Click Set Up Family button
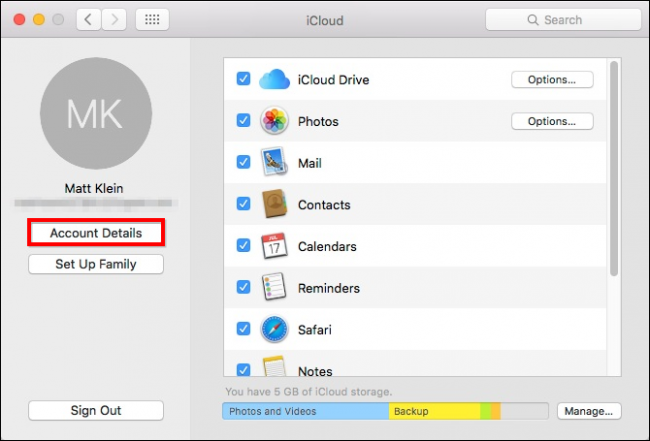650x441 pixels. [x=96, y=264]
